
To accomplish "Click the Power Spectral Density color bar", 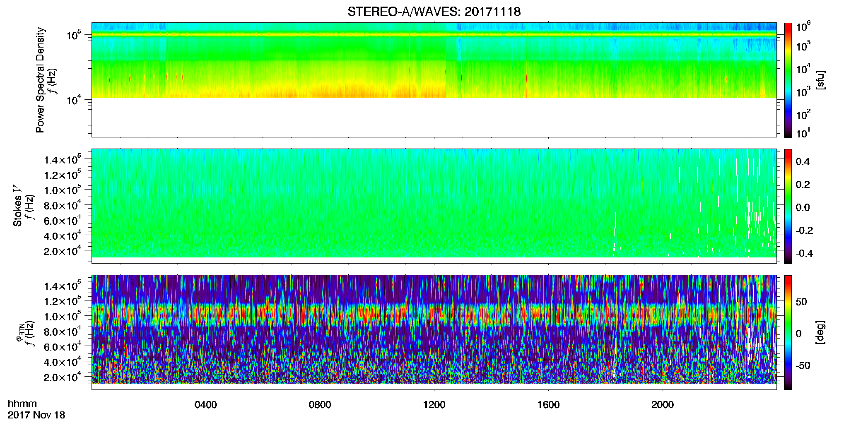I will [x=788, y=80].
